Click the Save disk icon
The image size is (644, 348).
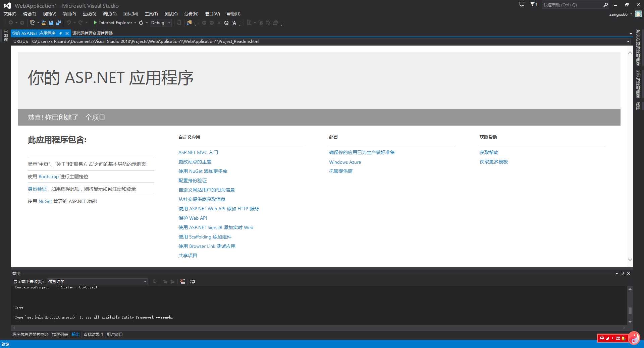coord(51,23)
